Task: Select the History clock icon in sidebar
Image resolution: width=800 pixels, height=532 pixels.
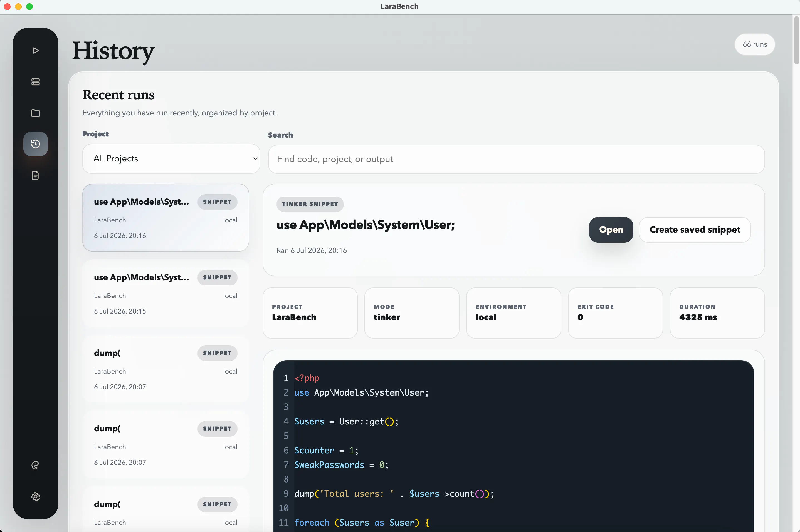Action: pos(36,144)
